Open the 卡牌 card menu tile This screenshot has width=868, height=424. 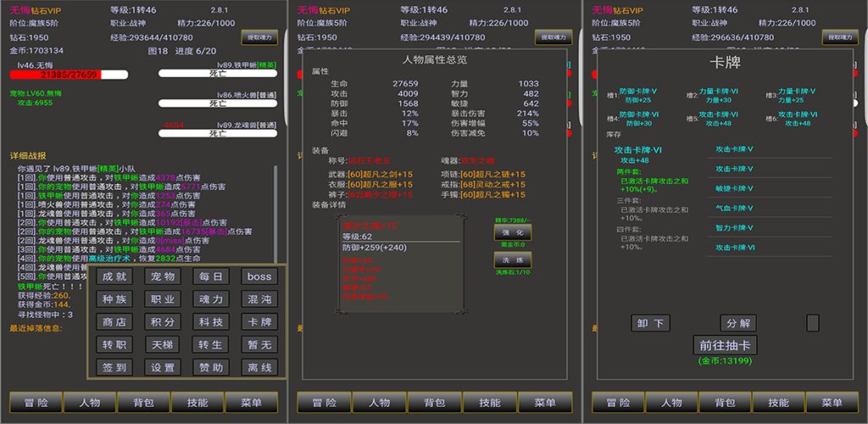259,322
